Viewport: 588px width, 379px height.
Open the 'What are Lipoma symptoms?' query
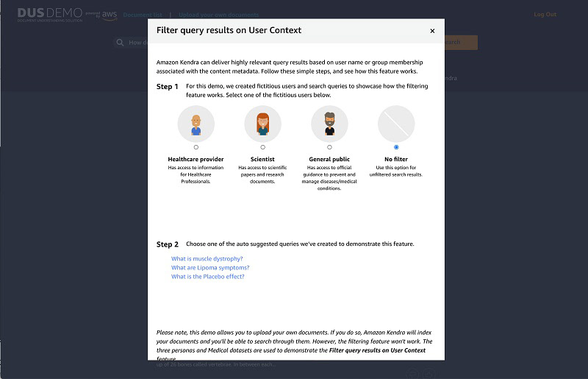point(210,268)
